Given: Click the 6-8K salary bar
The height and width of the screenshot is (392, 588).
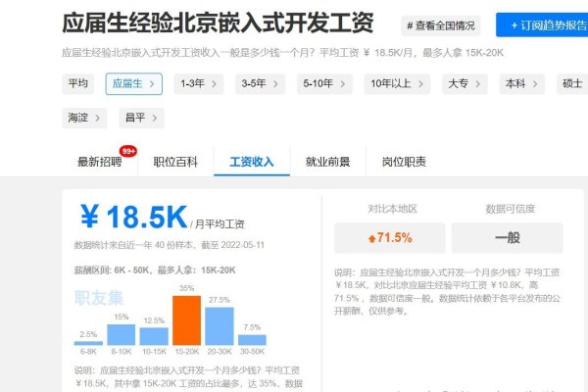Looking at the screenshot, I should (88, 343).
